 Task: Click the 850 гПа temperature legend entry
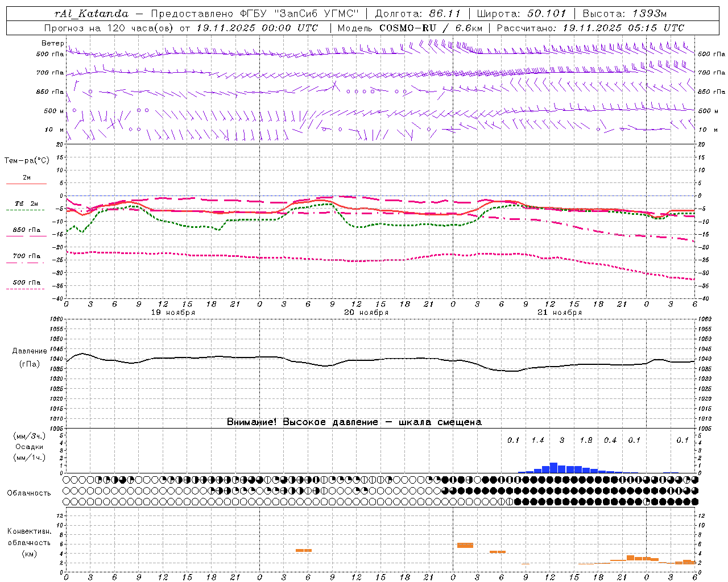pyautogui.click(x=27, y=230)
